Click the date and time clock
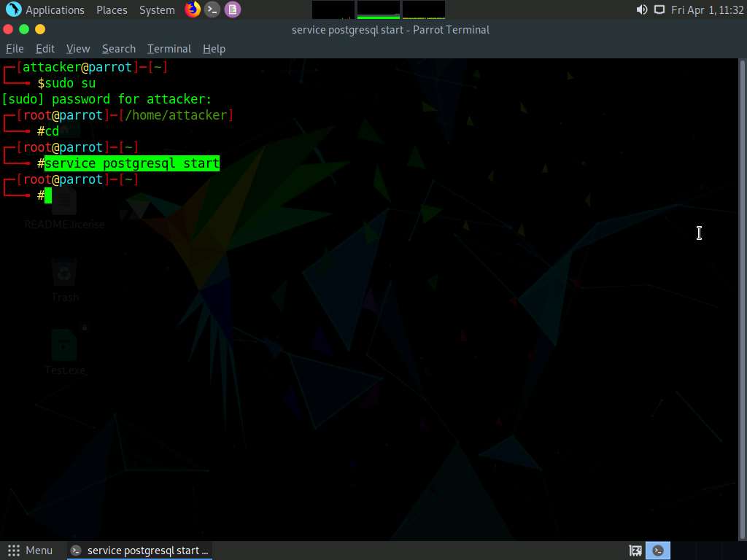Image resolution: width=747 pixels, height=560 pixels. tap(707, 10)
